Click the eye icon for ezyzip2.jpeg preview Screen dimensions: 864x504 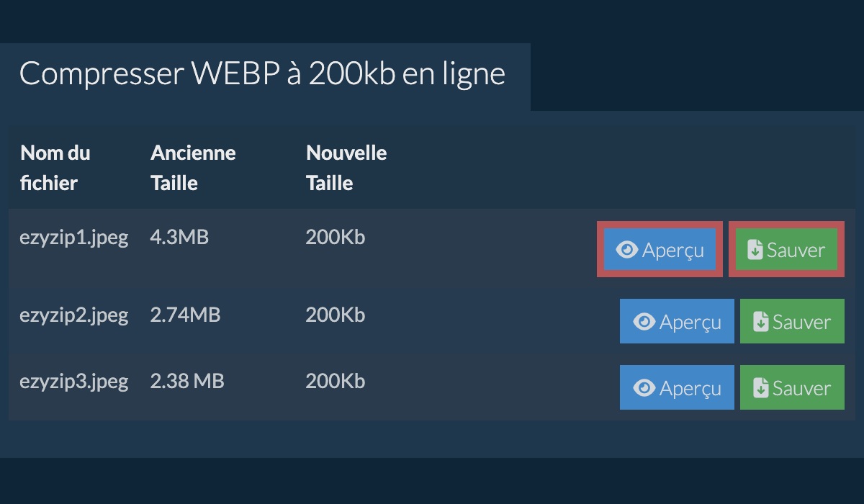coord(644,322)
